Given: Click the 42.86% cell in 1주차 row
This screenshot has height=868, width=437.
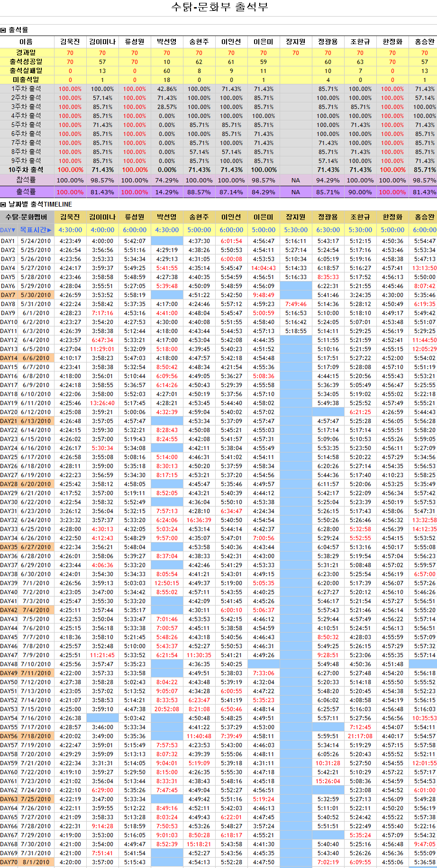Looking at the screenshot, I should [x=167, y=89].
